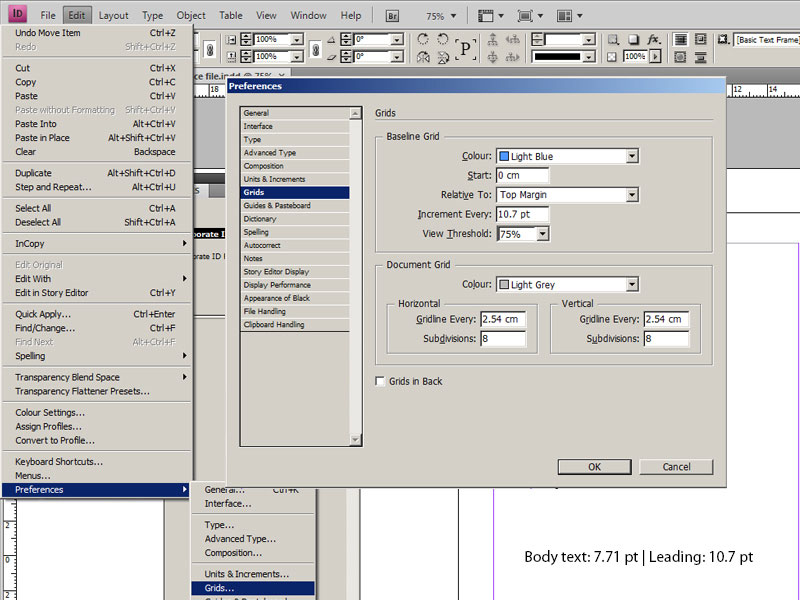Image resolution: width=800 pixels, height=600 pixels.
Task: Click the Rotate 90° anti-clockwise icon
Action: pos(443,39)
